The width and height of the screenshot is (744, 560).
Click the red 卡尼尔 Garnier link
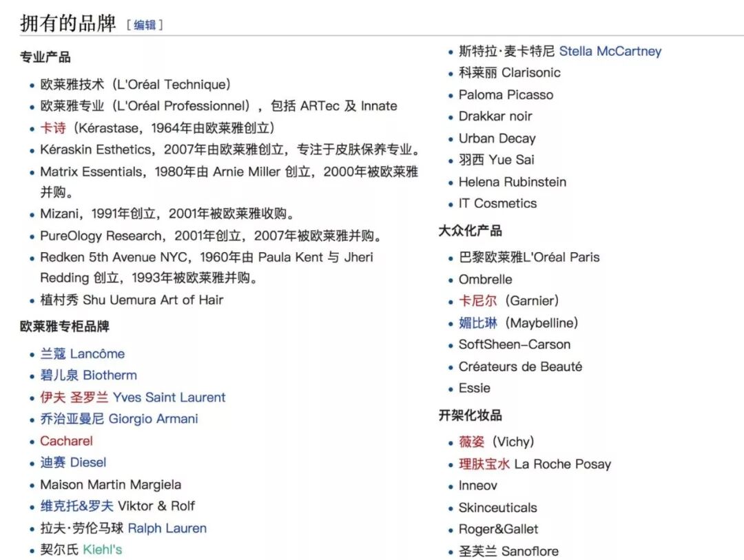pyautogui.click(x=478, y=300)
